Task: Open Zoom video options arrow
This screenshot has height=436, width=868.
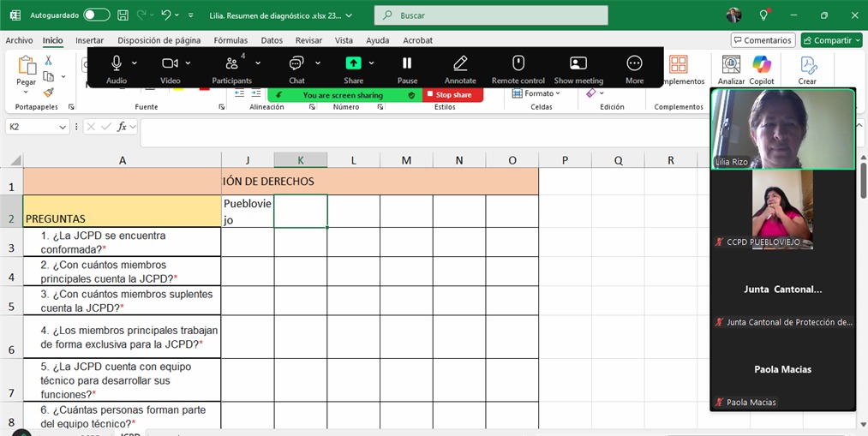Action: [x=189, y=63]
